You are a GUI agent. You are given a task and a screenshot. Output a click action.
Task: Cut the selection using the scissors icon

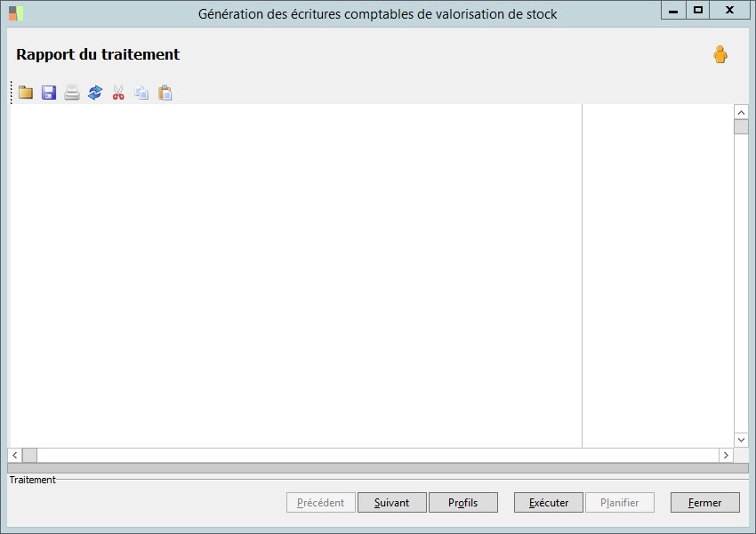click(x=118, y=93)
